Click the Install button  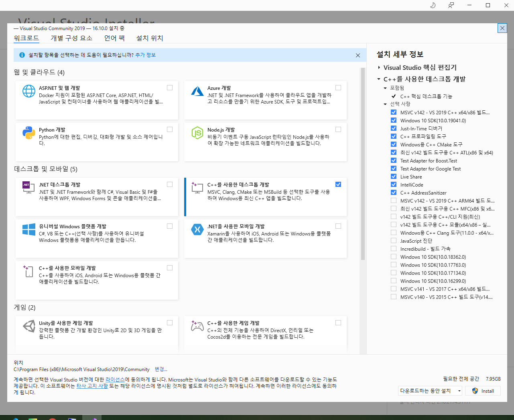[483, 391]
